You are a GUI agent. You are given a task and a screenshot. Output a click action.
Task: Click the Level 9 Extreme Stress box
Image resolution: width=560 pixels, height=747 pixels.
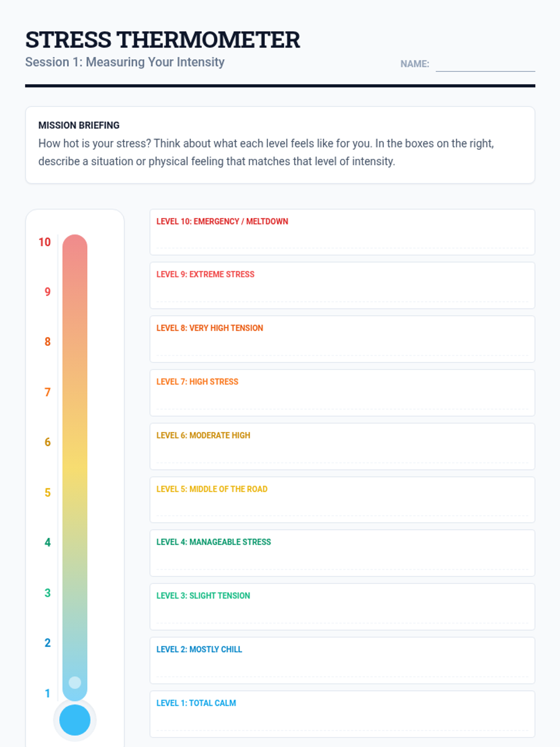(x=342, y=285)
